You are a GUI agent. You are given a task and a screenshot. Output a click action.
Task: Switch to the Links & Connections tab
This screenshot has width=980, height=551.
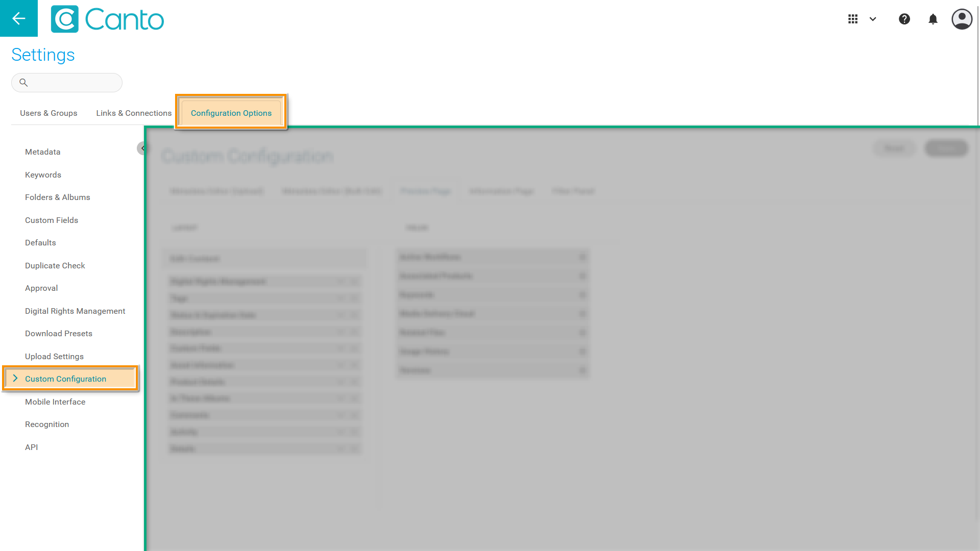point(134,113)
